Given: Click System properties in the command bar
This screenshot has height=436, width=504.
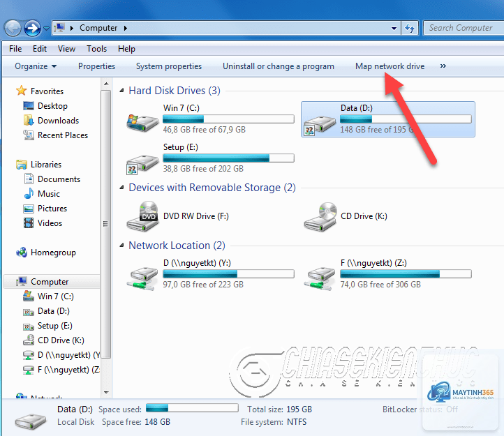Looking at the screenshot, I should pos(169,66).
